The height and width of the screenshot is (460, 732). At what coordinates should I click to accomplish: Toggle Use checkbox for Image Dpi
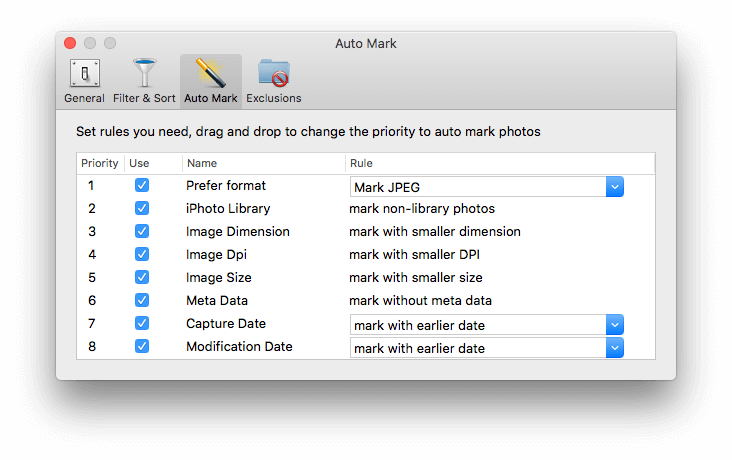point(142,255)
